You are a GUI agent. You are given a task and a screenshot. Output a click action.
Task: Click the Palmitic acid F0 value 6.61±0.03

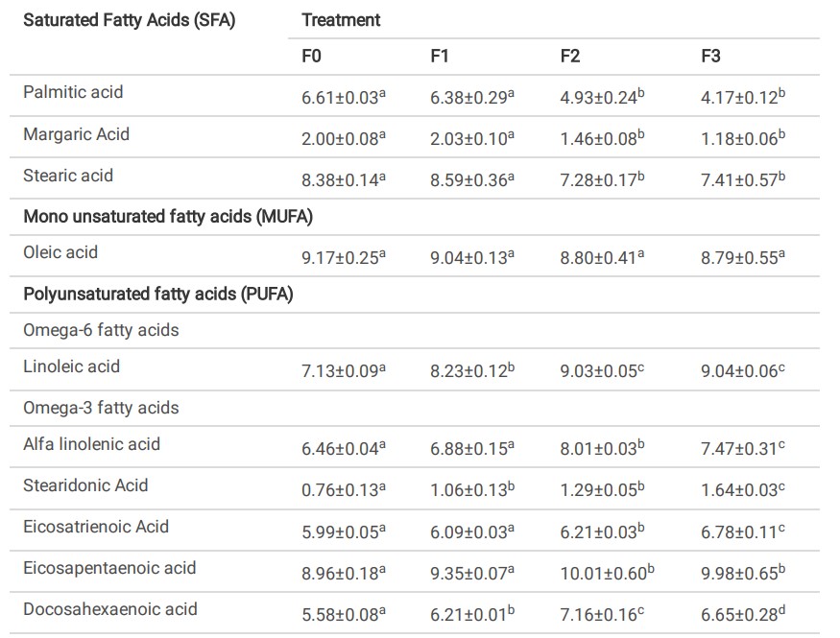pos(340,98)
